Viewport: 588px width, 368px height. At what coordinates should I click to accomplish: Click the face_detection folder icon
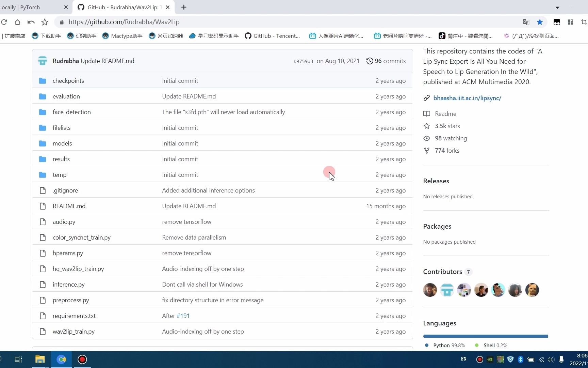click(43, 112)
